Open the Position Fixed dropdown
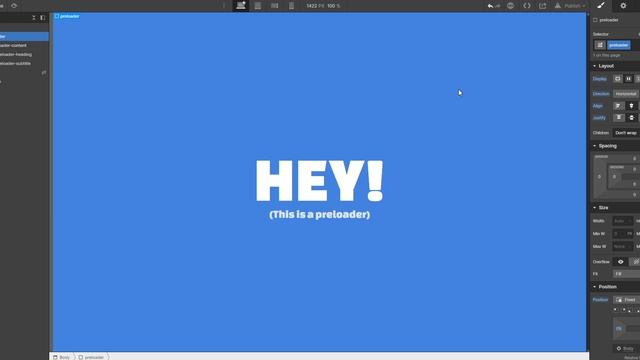This screenshot has width=640, height=360. pos(627,300)
